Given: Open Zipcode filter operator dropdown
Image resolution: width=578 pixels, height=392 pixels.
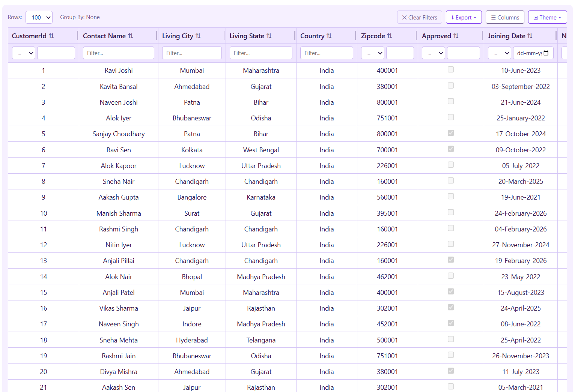Looking at the screenshot, I should click(x=373, y=53).
